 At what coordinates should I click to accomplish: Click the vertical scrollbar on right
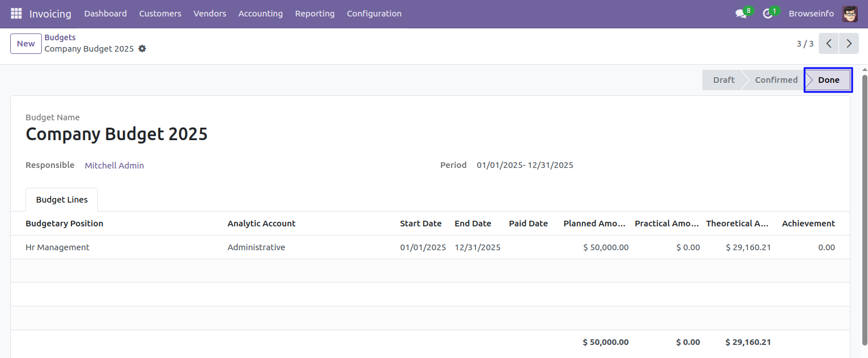click(864, 210)
